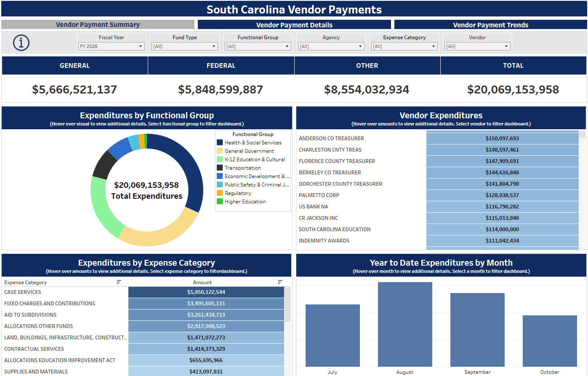Sort by Amount column icon

click(280, 282)
